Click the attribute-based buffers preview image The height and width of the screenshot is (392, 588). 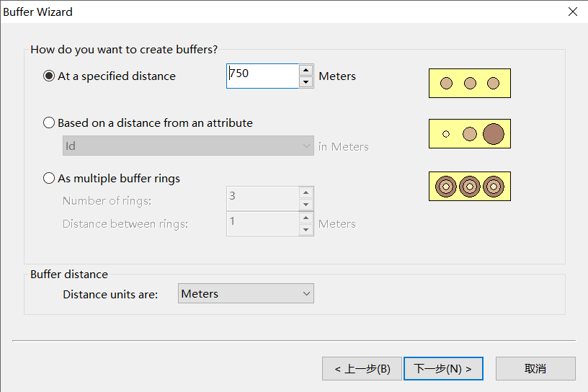pyautogui.click(x=470, y=133)
